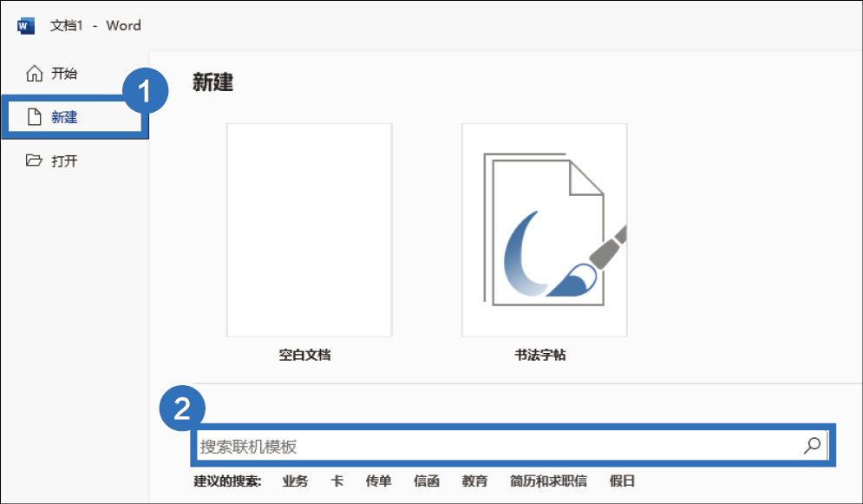Click the 书法字帖 caption label
The height and width of the screenshot is (504, 863).
540,355
